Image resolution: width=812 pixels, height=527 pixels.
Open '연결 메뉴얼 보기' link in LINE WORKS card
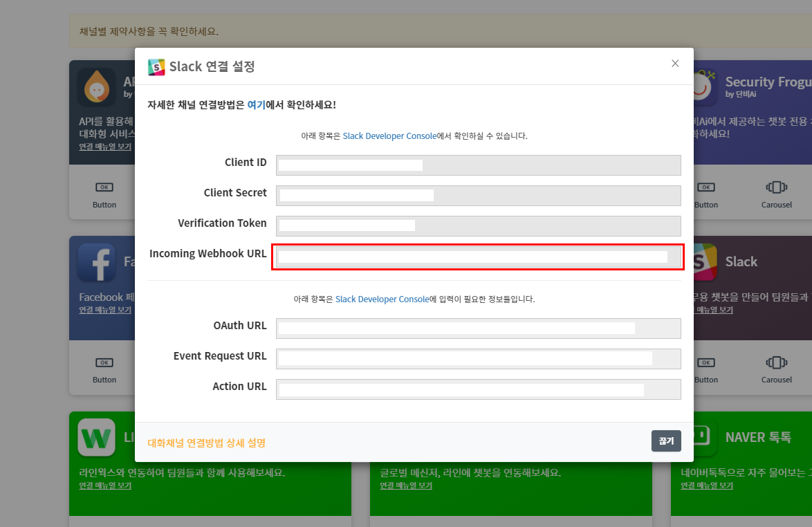(x=105, y=485)
